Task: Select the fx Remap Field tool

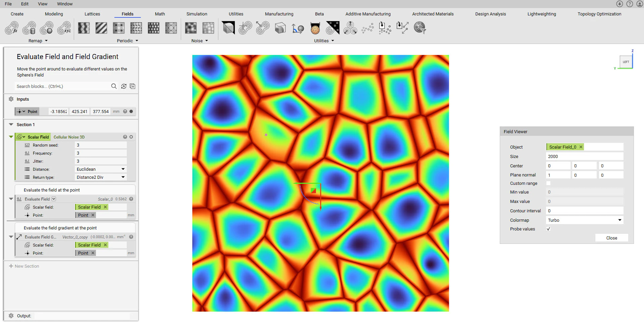Action: 12,28
